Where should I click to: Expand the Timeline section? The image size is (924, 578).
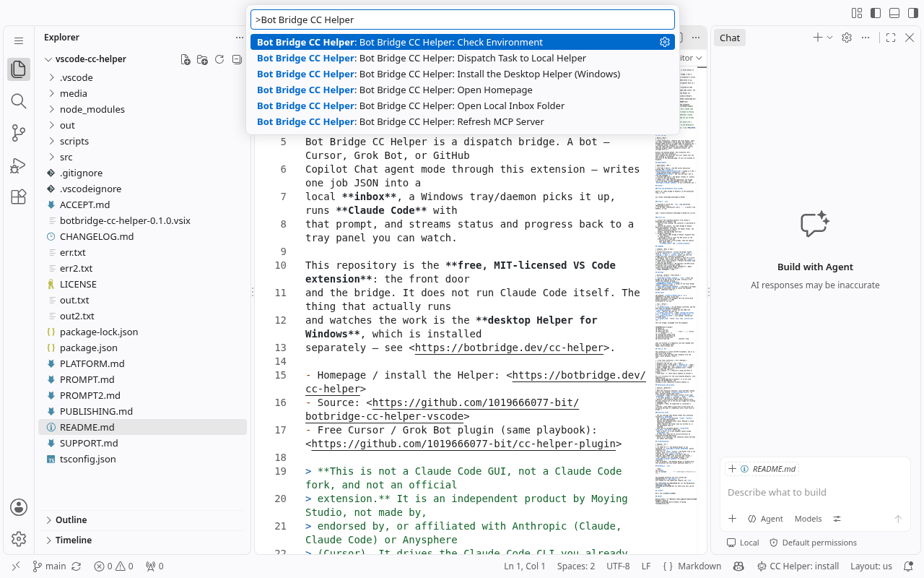142,540
